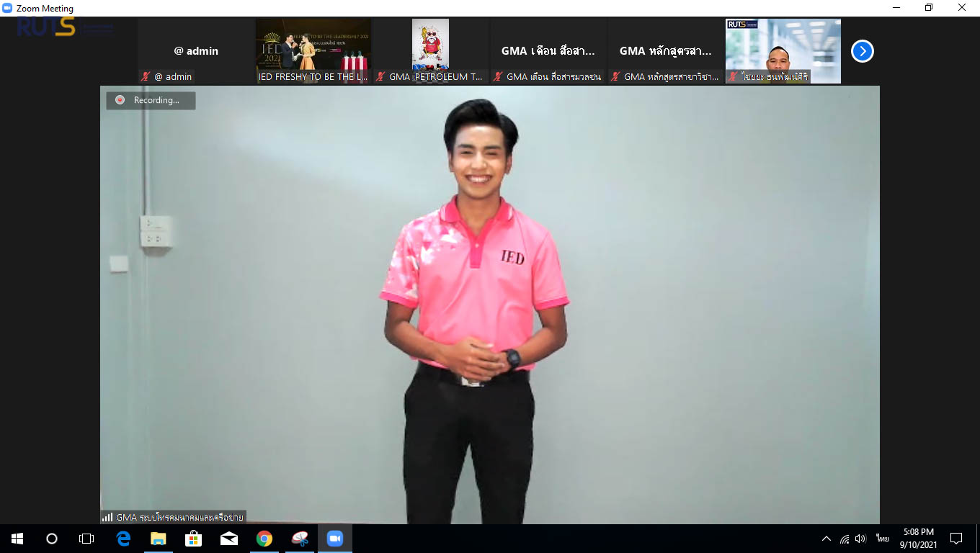Image resolution: width=980 pixels, height=553 pixels.
Task: Expand the hidden system tray icons chevron
Action: (827, 539)
